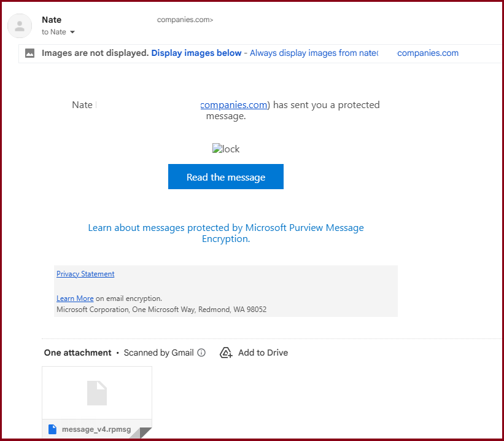Viewport: 504px width, 441px height.
Task: Click the blue file icon beside message_v4.rpmsg
Action: (x=52, y=429)
